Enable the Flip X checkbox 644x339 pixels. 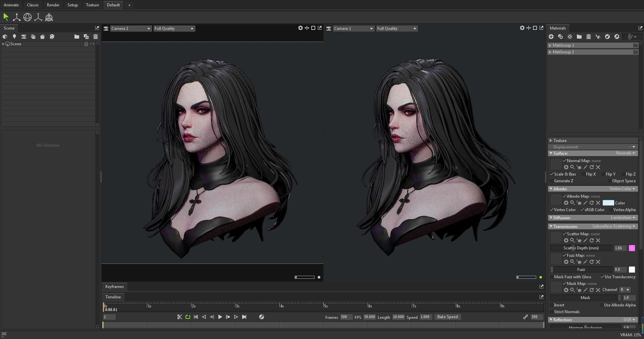coord(583,174)
